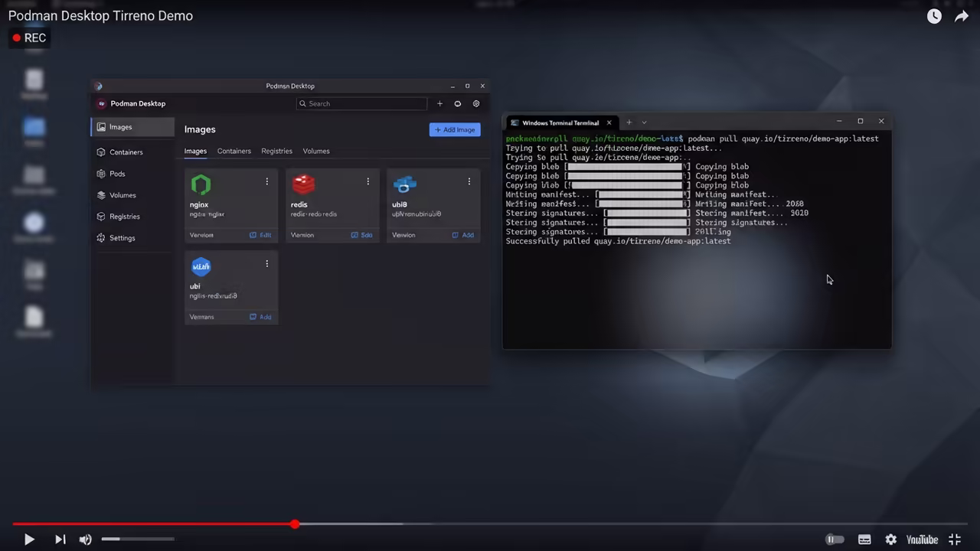Adjust the video volume slider
This screenshot has width=980, height=551.
click(x=138, y=539)
